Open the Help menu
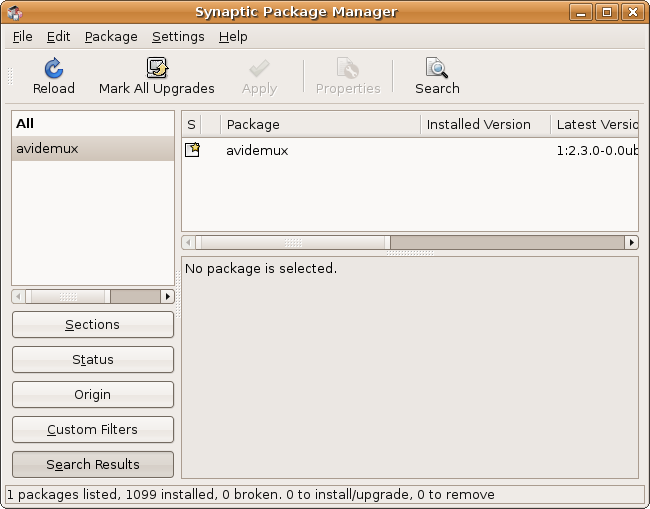650x509 pixels. pyautogui.click(x=233, y=36)
